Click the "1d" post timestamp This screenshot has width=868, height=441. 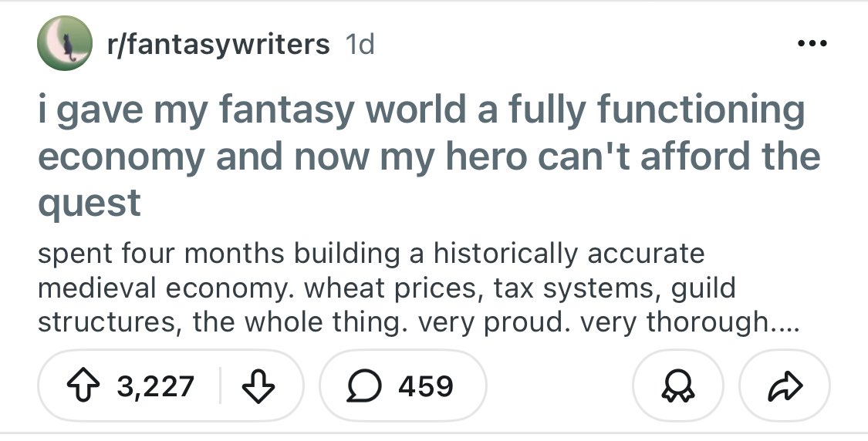coord(360,44)
